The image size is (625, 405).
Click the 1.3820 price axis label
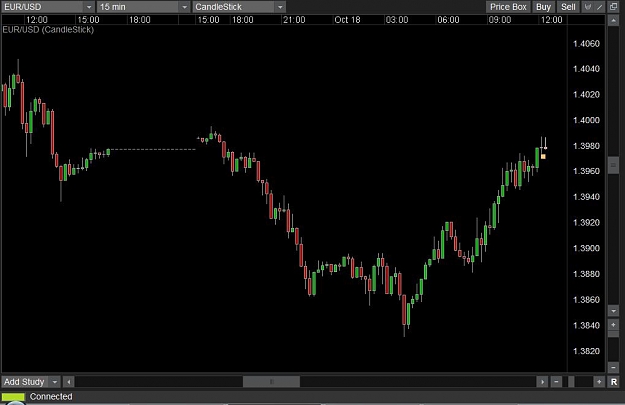pyautogui.click(x=586, y=351)
